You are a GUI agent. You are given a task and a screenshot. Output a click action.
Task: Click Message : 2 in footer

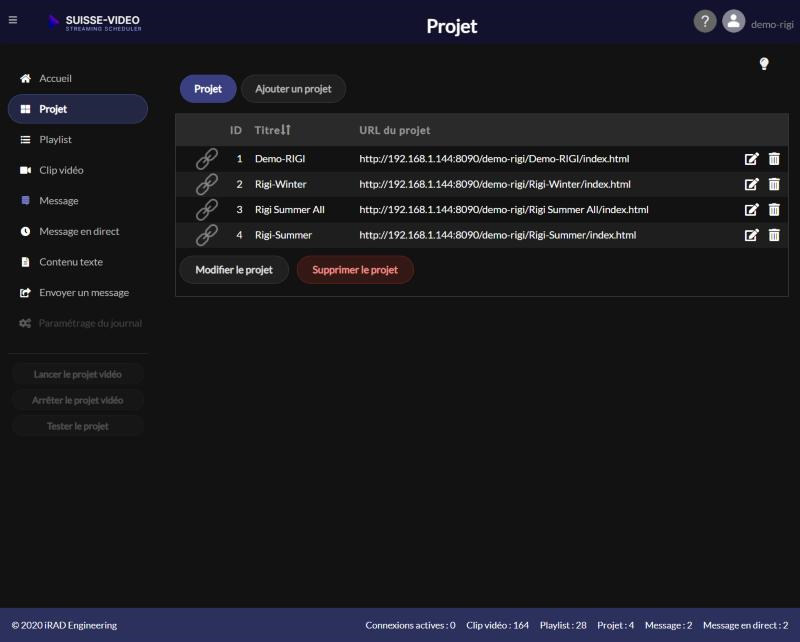668,625
